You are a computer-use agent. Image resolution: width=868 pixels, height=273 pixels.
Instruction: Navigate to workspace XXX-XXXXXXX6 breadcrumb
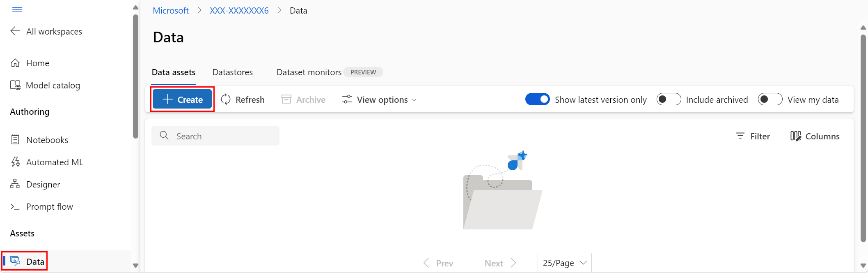tap(239, 10)
